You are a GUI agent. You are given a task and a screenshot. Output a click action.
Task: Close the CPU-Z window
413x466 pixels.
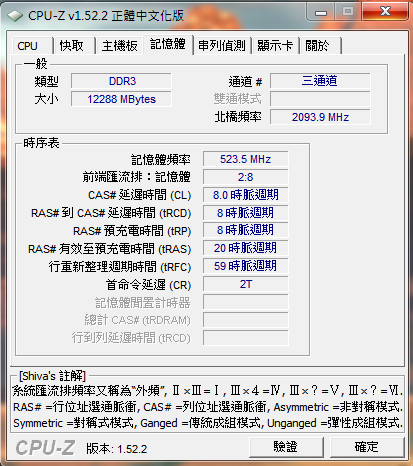click(385, 12)
